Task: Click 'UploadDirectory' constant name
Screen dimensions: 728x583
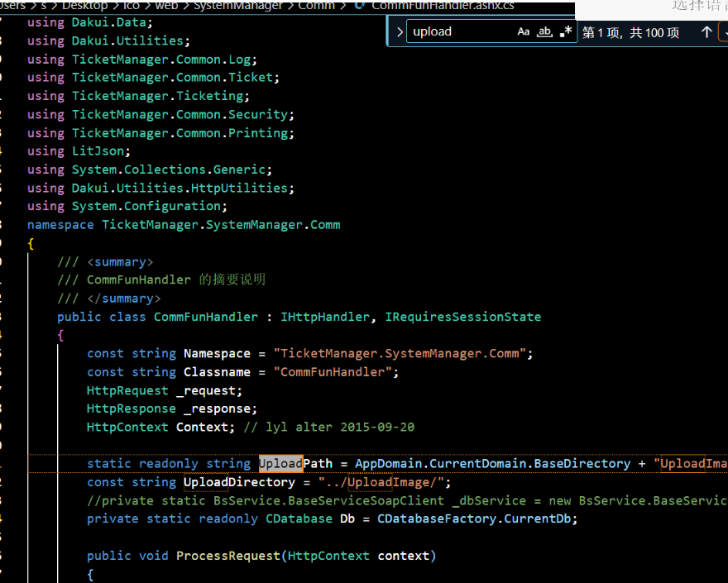Action: click(239, 482)
